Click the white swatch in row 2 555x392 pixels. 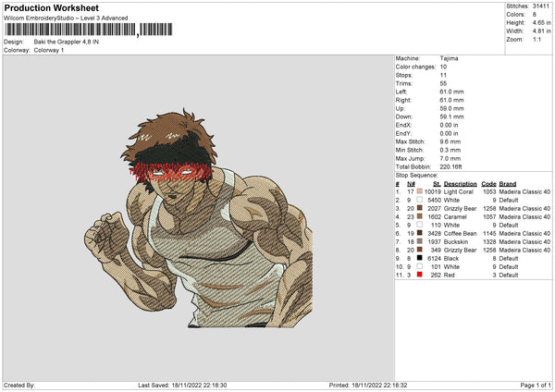pyautogui.click(x=419, y=200)
